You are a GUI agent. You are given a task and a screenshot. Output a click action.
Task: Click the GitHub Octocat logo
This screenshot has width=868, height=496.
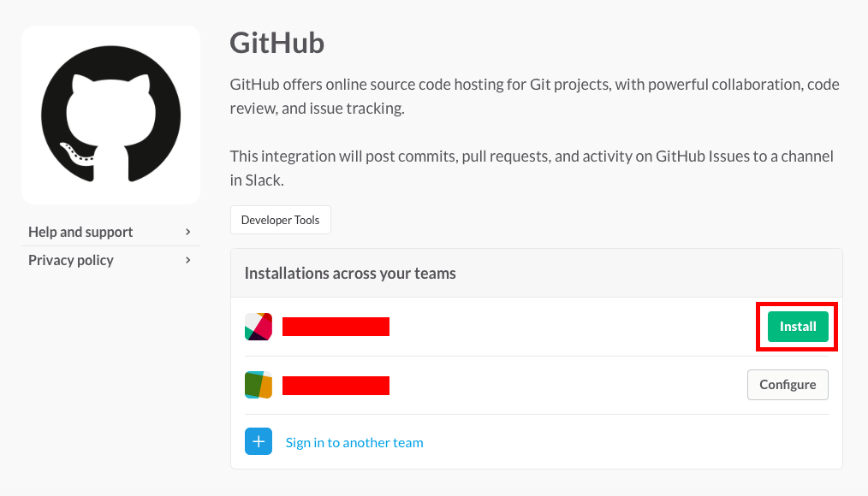pos(110,115)
